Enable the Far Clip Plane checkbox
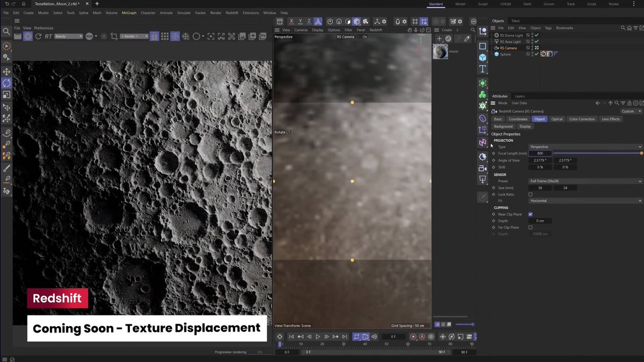The image size is (644, 362). pos(530,227)
